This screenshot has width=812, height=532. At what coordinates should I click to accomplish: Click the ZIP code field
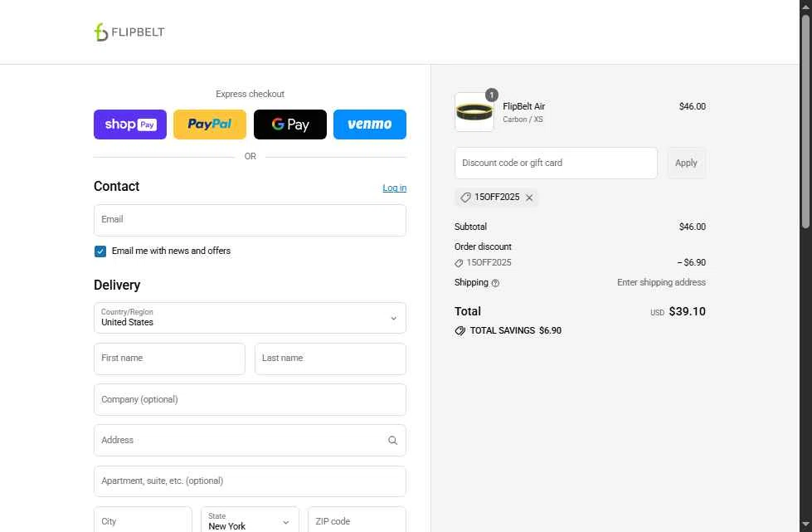click(x=357, y=520)
